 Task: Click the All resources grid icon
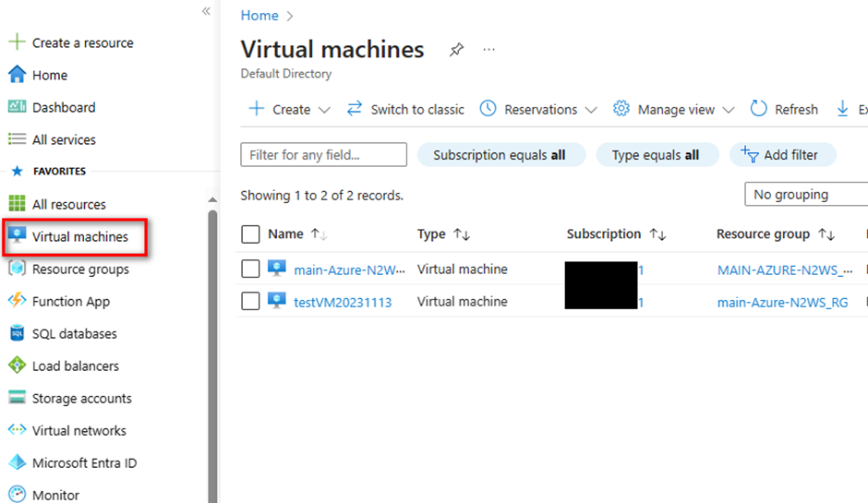(x=18, y=204)
